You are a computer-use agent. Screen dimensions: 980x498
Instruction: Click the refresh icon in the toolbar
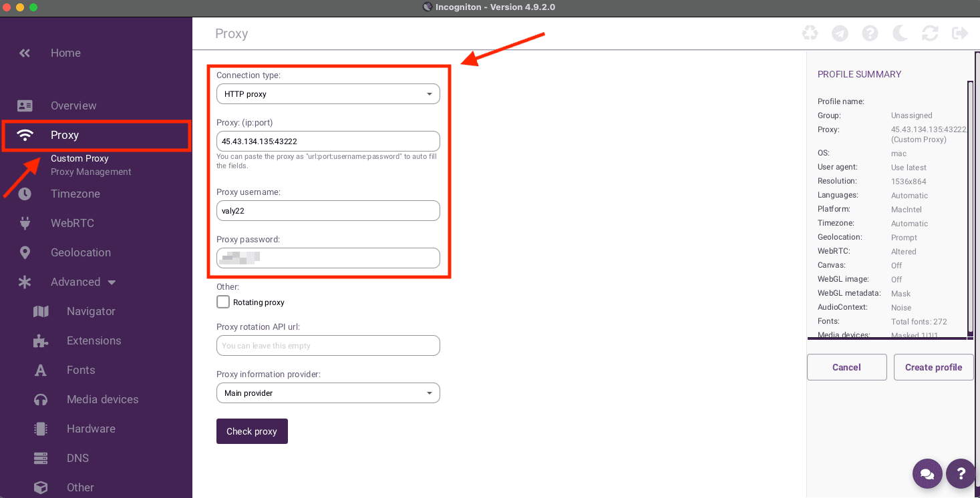point(930,33)
